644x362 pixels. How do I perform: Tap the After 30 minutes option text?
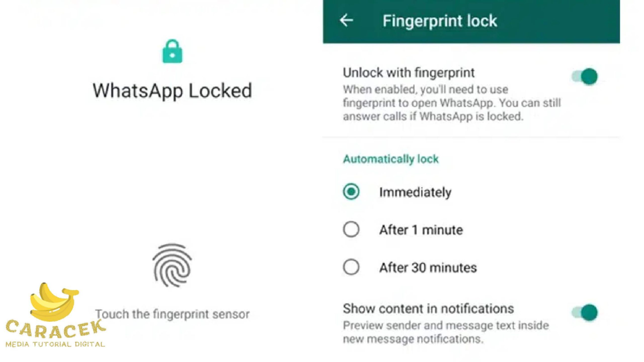428,267
